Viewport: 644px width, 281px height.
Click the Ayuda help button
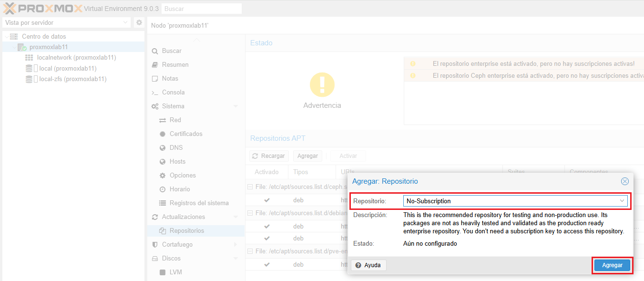point(368,265)
